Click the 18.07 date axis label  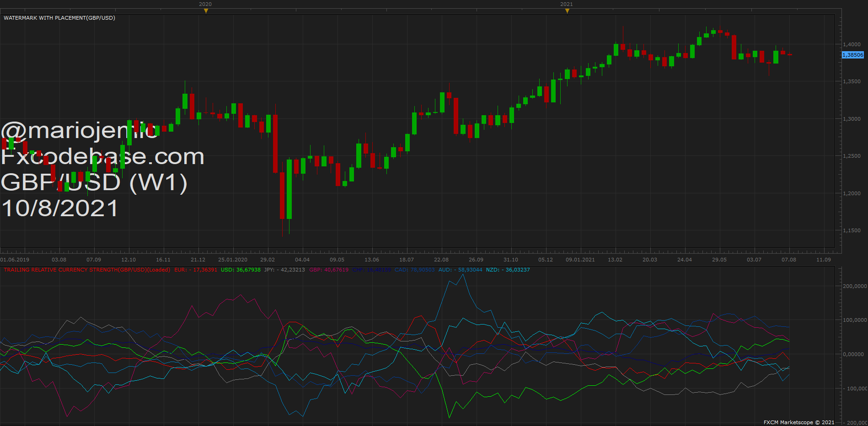pos(407,260)
